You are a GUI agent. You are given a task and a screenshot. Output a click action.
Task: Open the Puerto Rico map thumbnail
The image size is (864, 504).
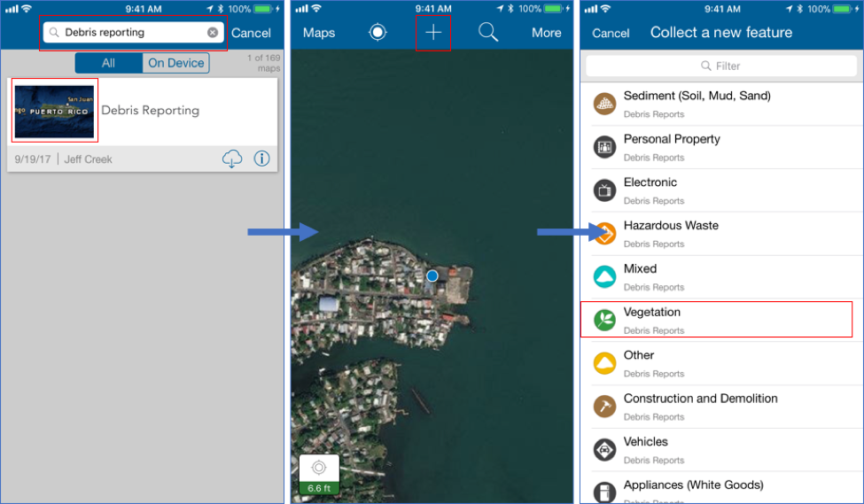point(55,111)
